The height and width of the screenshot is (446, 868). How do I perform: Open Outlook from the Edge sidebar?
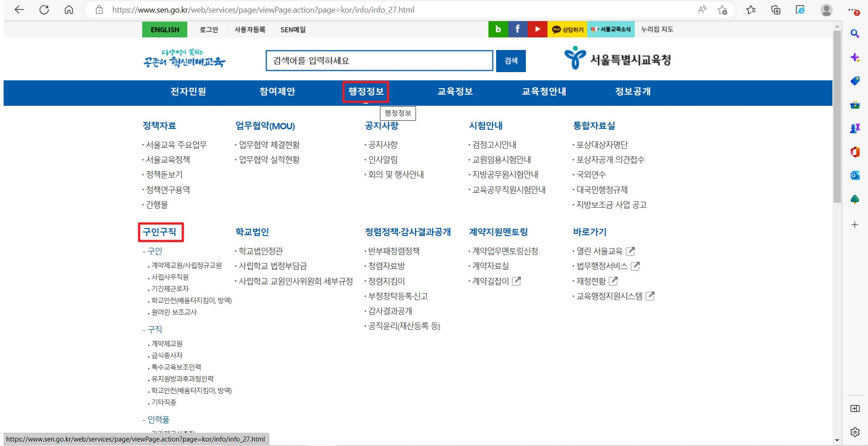(855, 175)
